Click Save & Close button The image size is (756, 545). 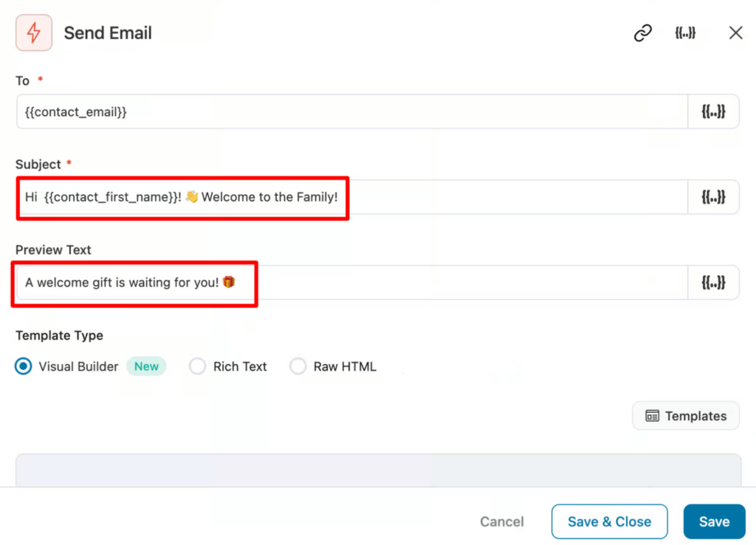(x=609, y=521)
